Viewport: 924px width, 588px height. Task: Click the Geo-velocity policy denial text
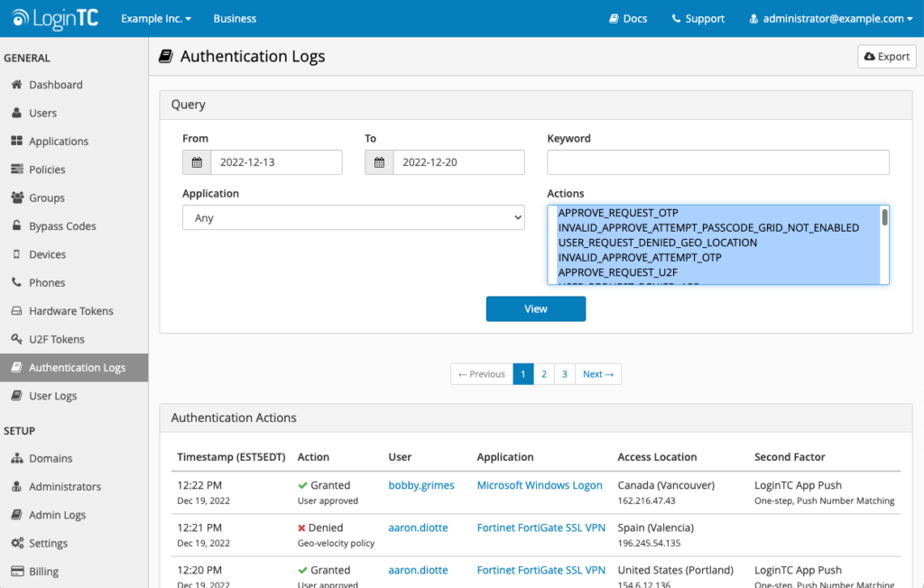pyautogui.click(x=336, y=543)
